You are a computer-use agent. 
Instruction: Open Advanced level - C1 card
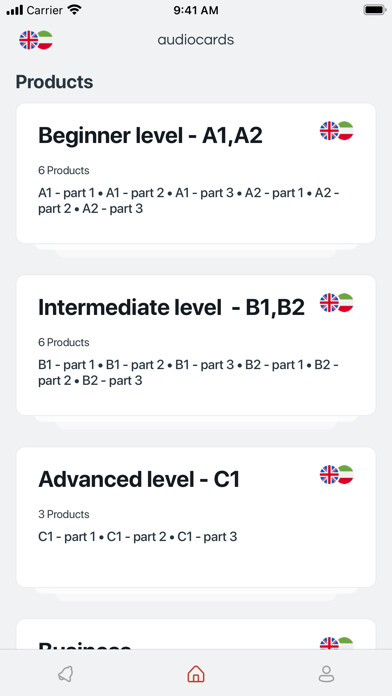pos(196,517)
